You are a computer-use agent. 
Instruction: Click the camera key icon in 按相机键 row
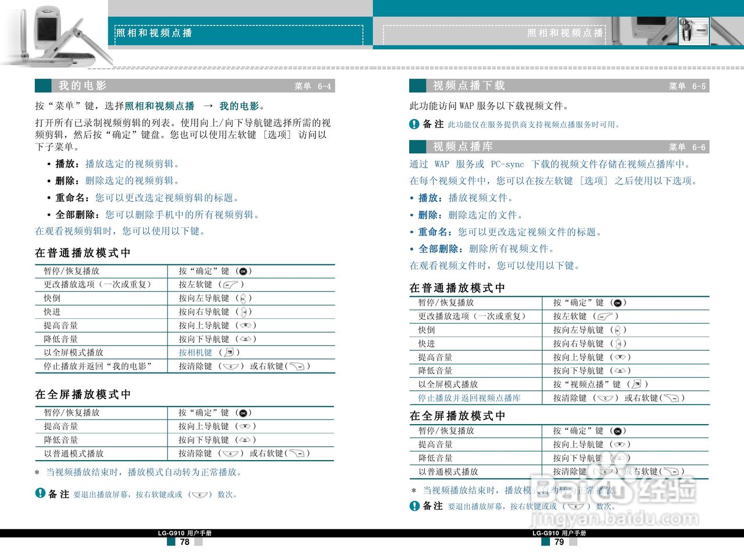pyautogui.click(x=229, y=353)
